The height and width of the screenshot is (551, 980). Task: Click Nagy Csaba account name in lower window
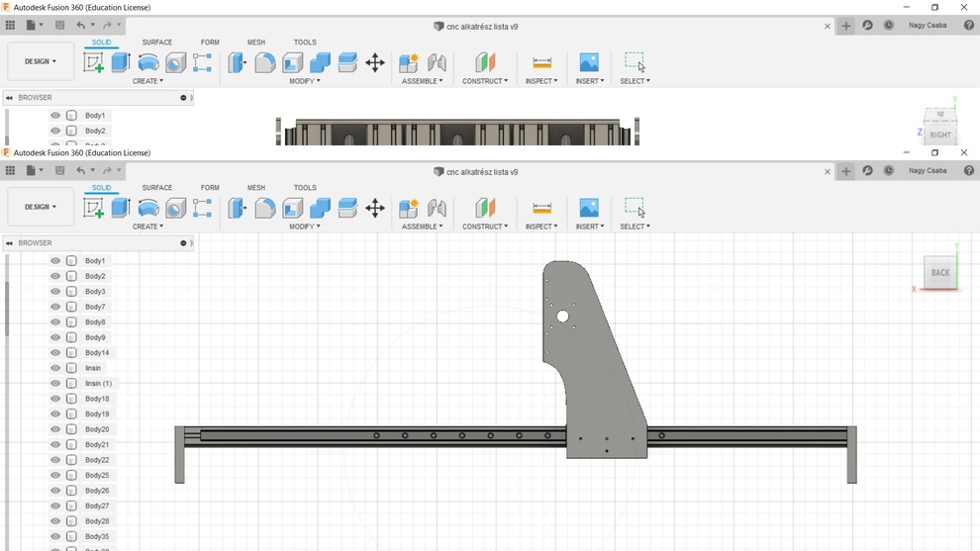click(928, 171)
